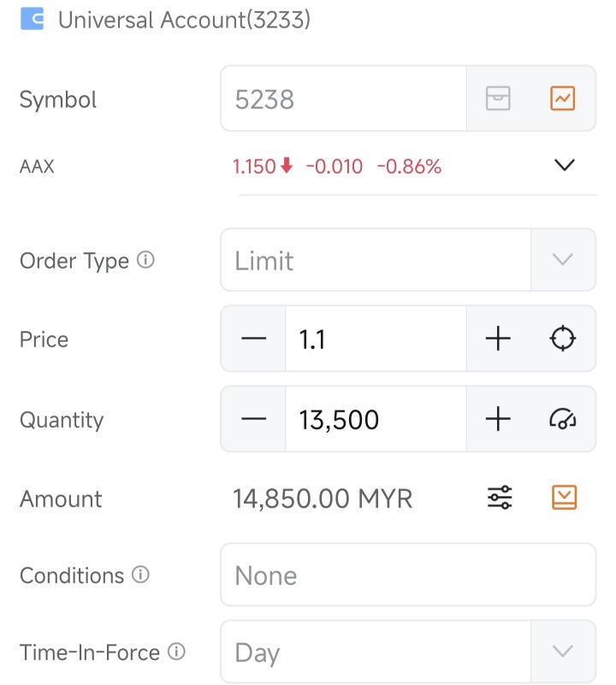Open the positions box icon beside Symbol
The width and height of the screenshot is (616, 685).
tap(498, 98)
